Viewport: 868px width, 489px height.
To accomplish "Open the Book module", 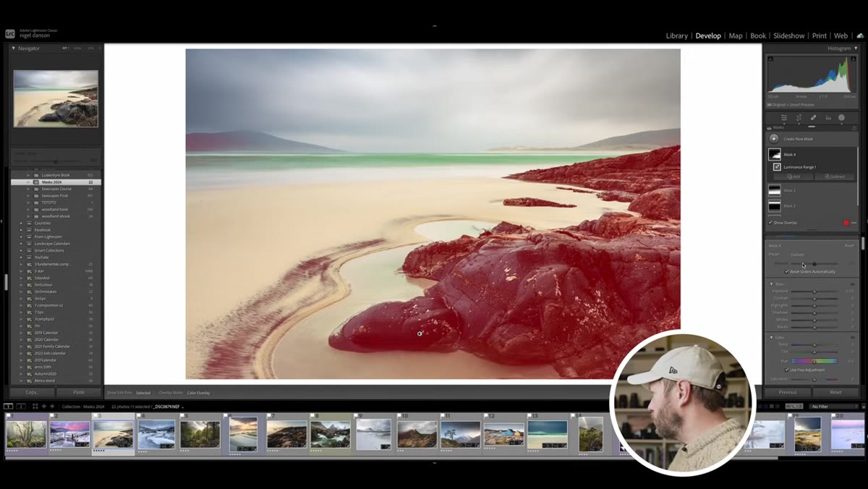I will 758,35.
